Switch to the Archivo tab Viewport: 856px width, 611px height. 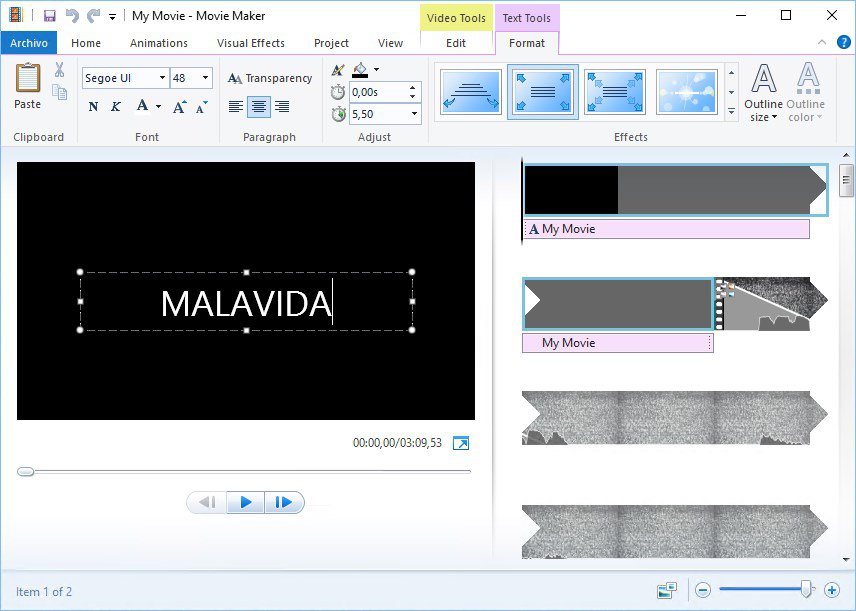click(x=29, y=43)
